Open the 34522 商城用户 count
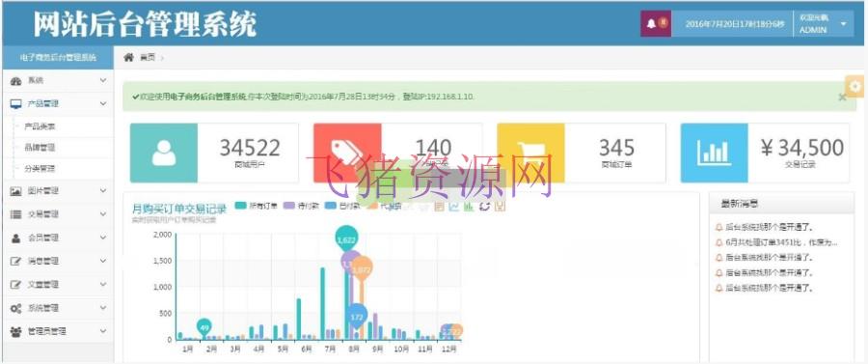The width and height of the screenshot is (868, 364). [250, 148]
